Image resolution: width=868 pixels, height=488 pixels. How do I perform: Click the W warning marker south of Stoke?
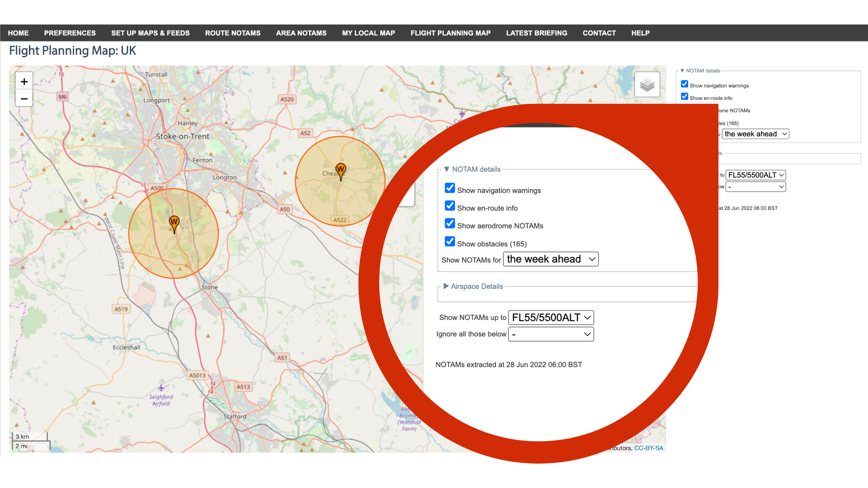tap(174, 222)
